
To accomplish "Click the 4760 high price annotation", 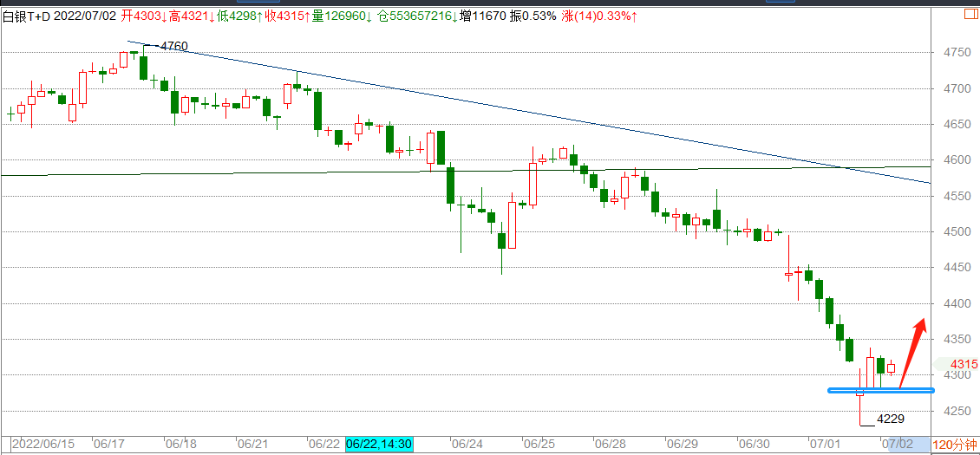I will (173, 46).
